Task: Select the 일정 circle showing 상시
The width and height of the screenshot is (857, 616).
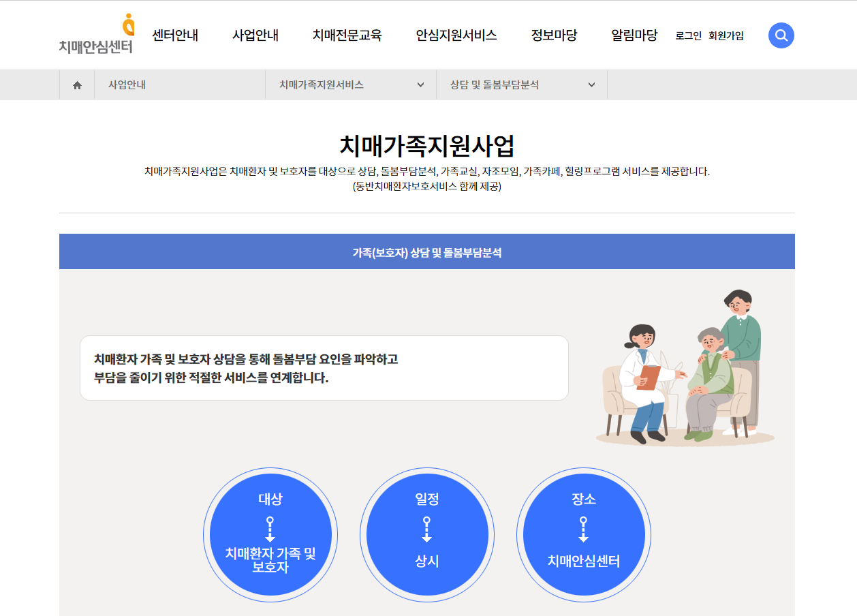Action: (427, 535)
